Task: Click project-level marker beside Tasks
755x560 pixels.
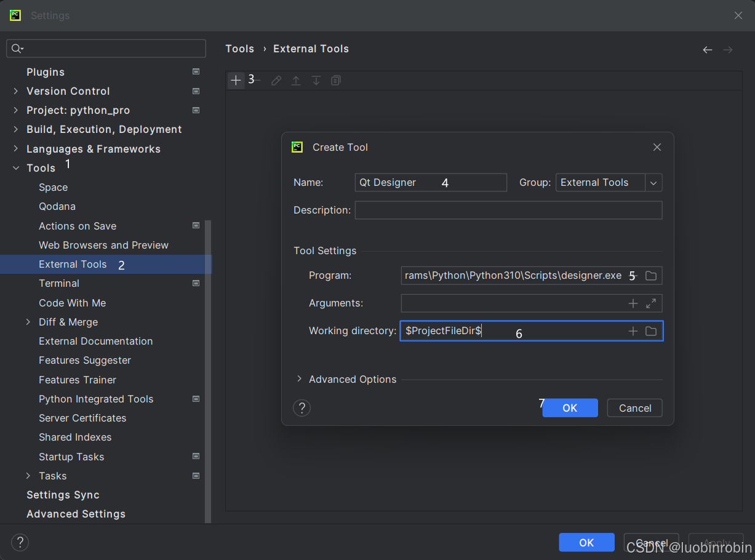Action: coord(196,476)
